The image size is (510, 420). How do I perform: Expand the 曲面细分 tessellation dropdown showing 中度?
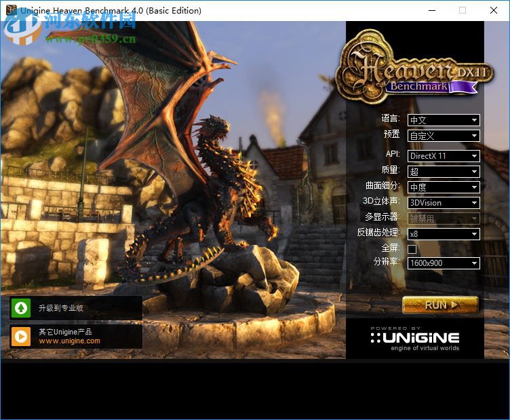(444, 187)
